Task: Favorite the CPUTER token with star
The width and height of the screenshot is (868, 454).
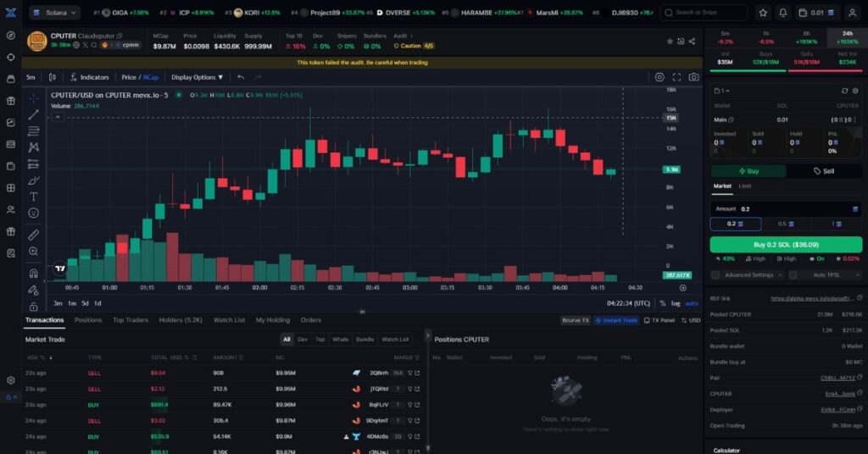Action: (670, 42)
